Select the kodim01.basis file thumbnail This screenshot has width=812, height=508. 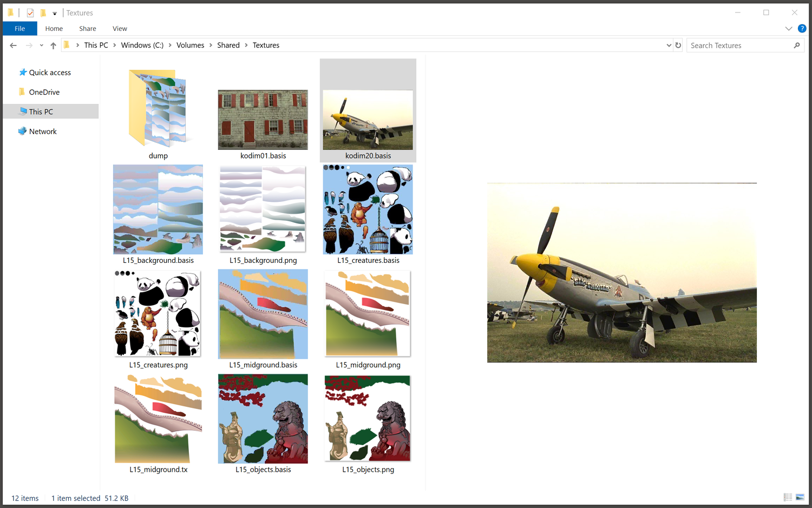[x=263, y=120]
